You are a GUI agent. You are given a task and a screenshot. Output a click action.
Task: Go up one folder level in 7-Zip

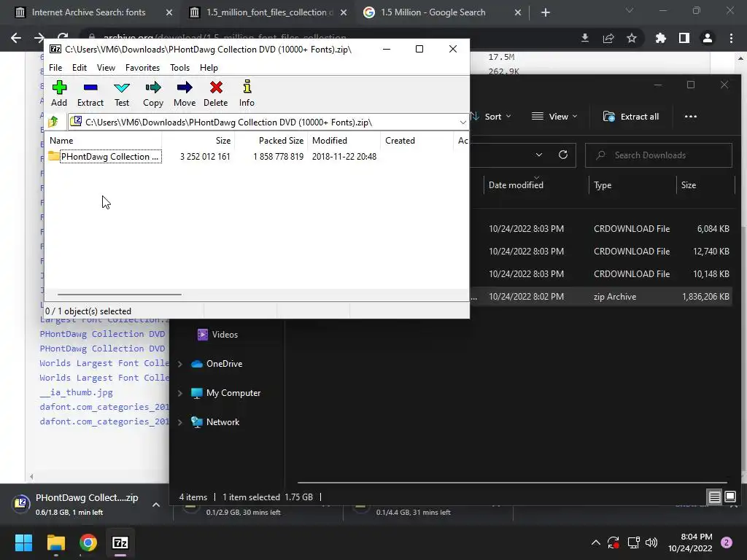[53, 122]
